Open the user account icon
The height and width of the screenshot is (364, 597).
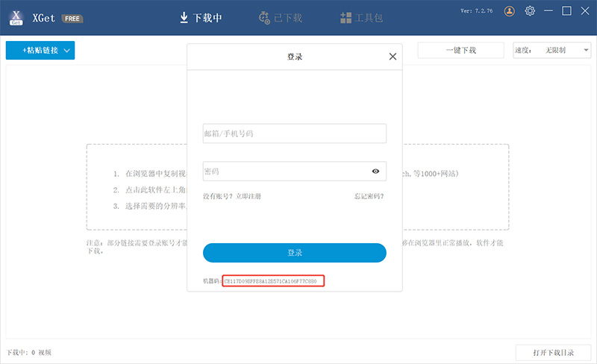509,11
